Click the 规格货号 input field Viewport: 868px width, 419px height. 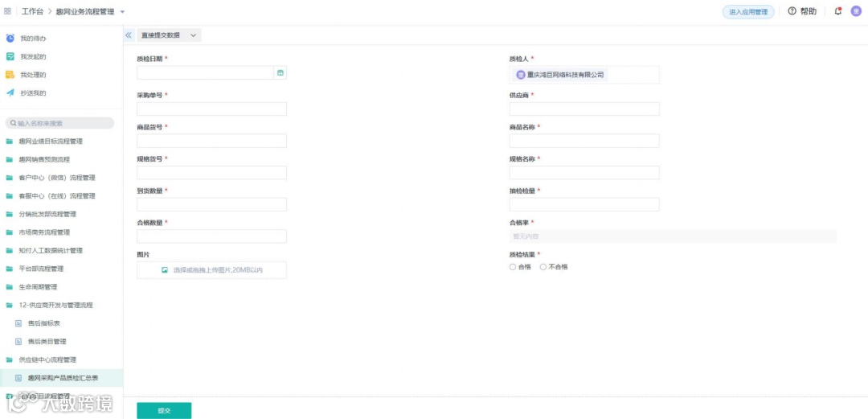coord(211,172)
